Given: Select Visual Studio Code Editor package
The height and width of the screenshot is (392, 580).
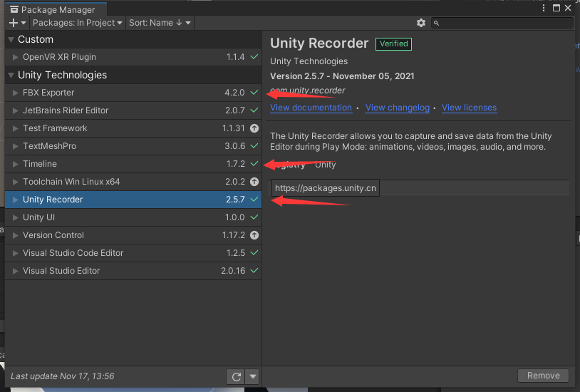Looking at the screenshot, I should (133, 253).
